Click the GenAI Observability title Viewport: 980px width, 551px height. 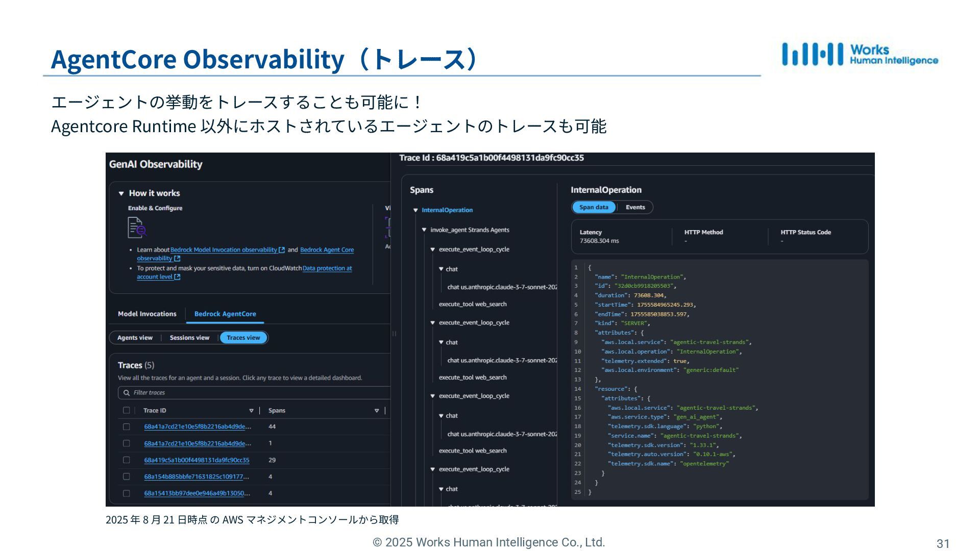(x=156, y=164)
